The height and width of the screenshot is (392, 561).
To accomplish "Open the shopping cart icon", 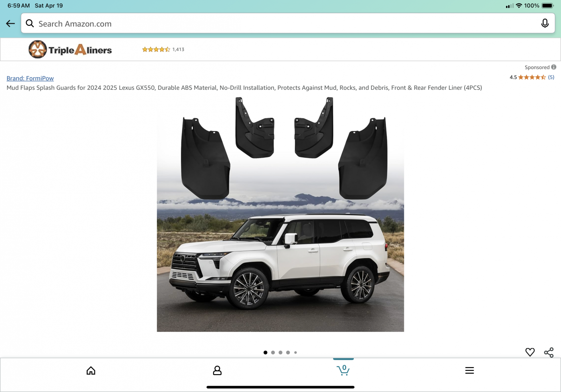I will (343, 370).
